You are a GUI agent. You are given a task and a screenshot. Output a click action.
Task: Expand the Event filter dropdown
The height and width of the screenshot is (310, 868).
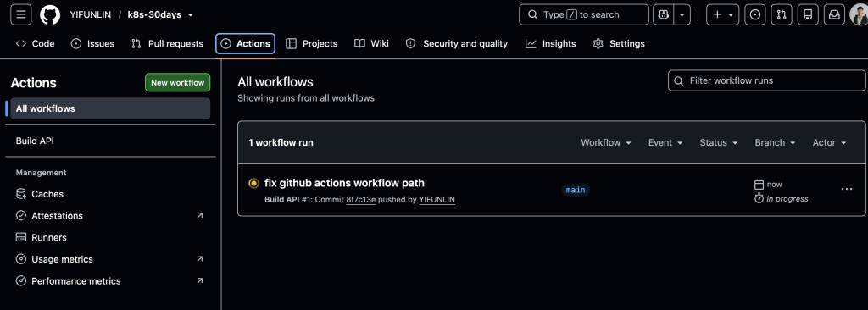coord(665,143)
